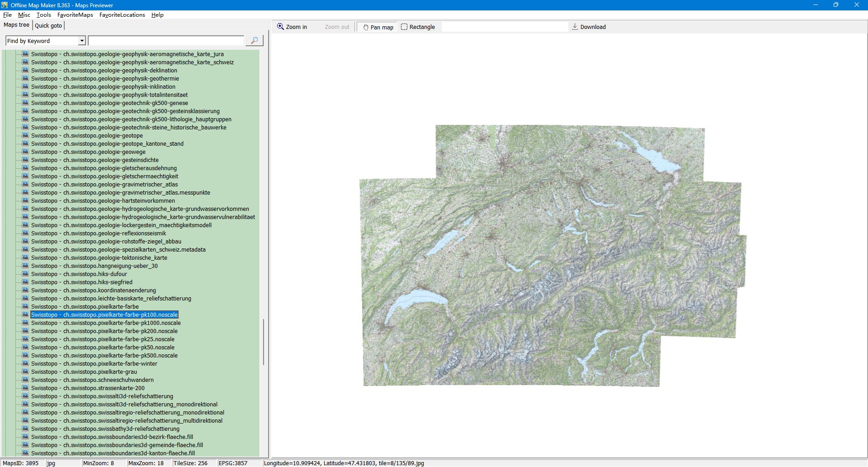Select the geologie-tektonische_karte entry

pos(99,258)
